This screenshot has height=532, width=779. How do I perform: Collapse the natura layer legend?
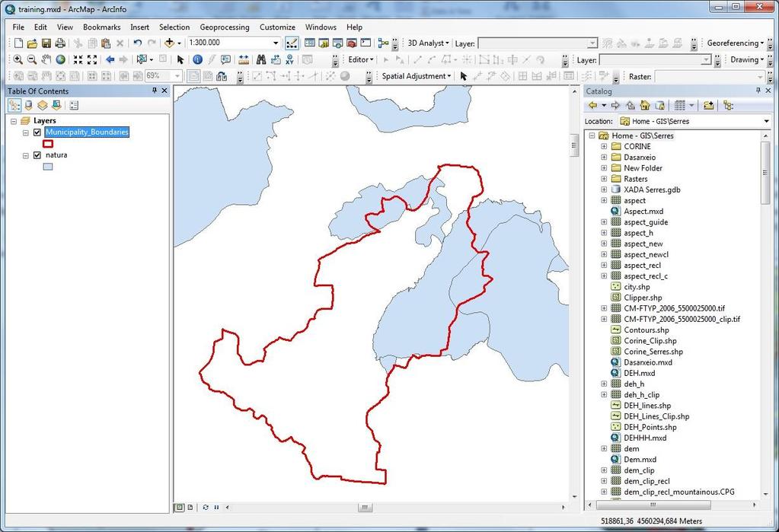(x=26, y=155)
